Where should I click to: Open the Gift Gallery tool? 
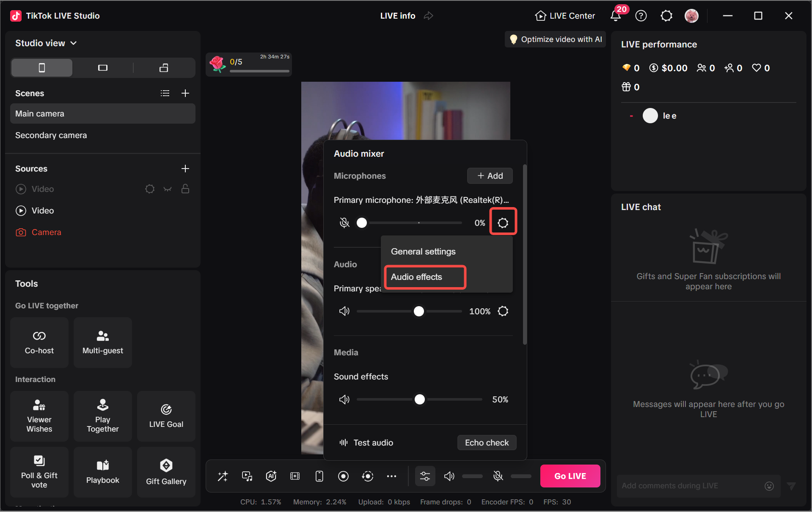click(166, 472)
